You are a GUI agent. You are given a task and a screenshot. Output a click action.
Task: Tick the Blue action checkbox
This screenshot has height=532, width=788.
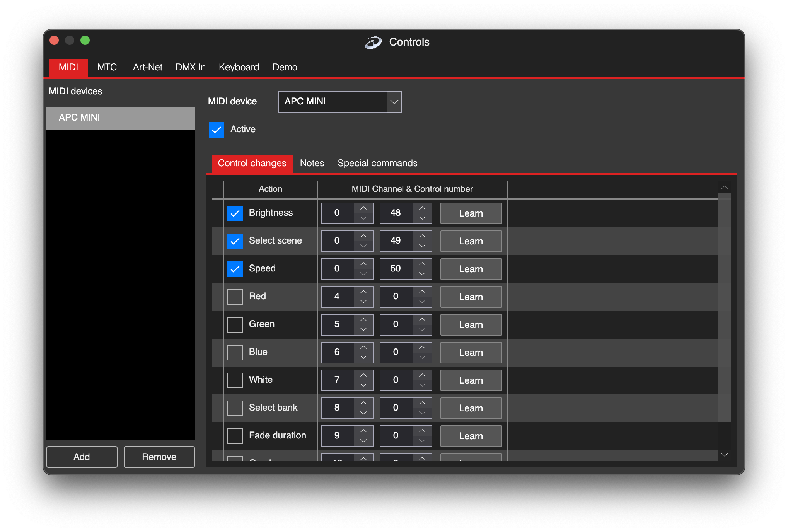235,352
